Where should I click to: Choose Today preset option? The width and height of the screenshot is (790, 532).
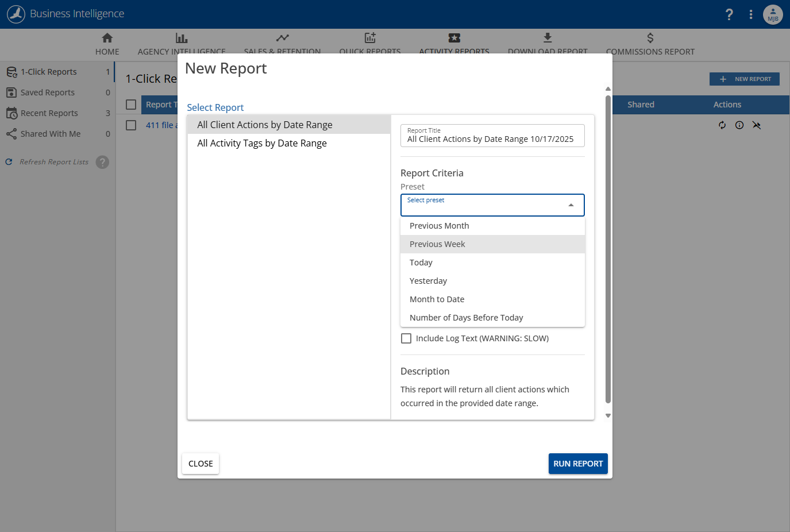pos(492,263)
